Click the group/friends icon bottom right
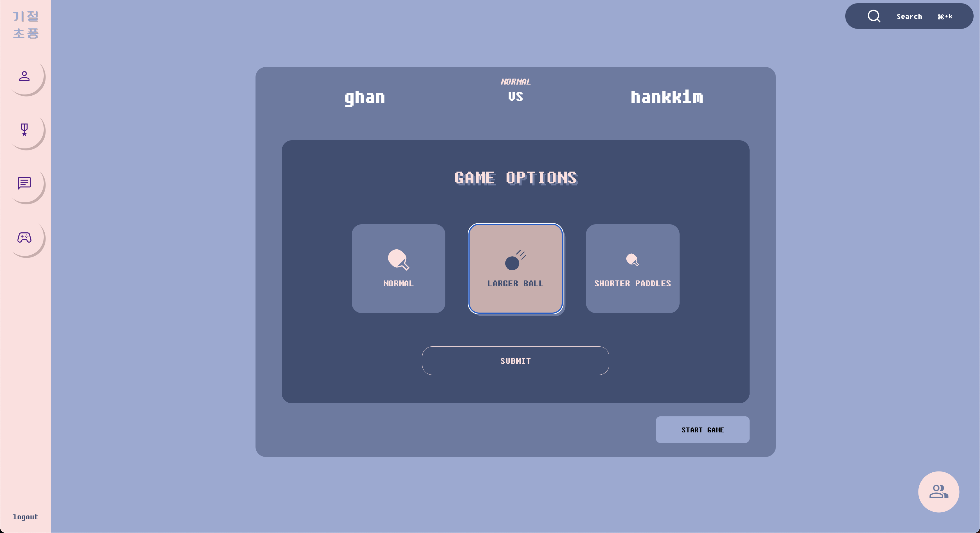 tap(939, 492)
